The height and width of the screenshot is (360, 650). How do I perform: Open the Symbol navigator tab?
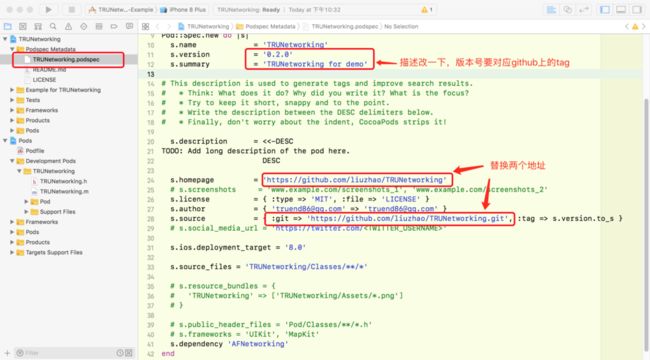38,27
